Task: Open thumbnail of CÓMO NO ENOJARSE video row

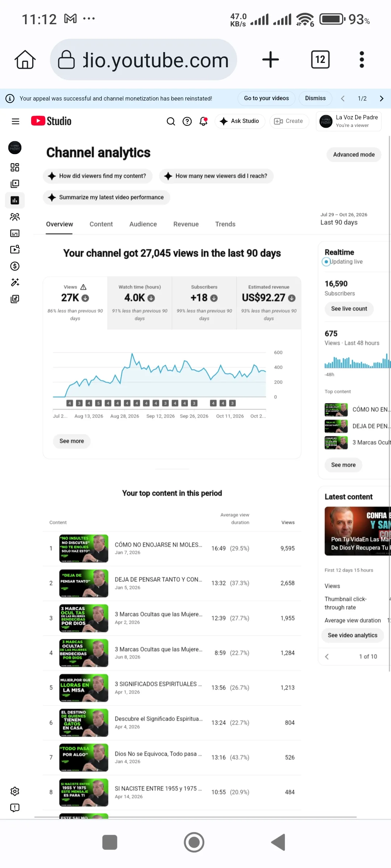Action: click(x=84, y=549)
